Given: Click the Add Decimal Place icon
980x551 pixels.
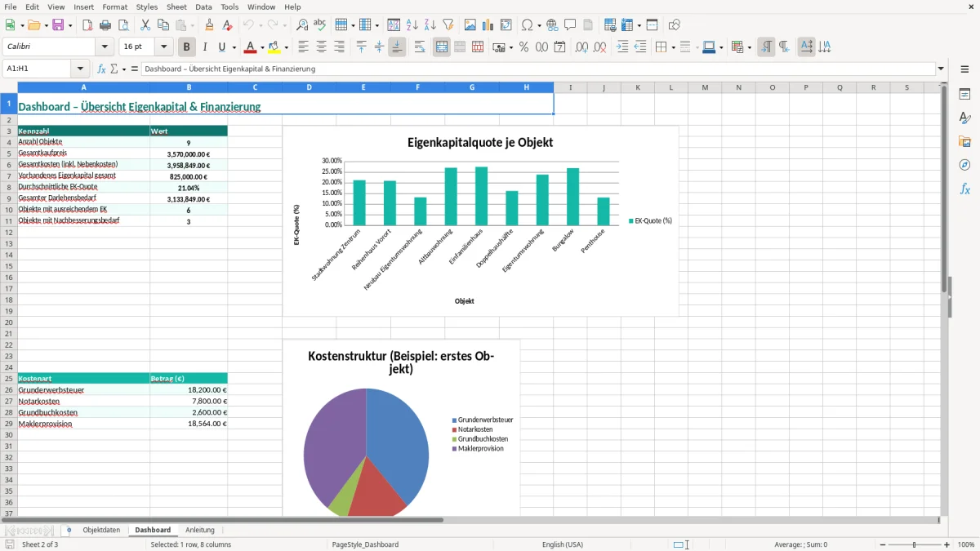Looking at the screenshot, I should point(581,47).
